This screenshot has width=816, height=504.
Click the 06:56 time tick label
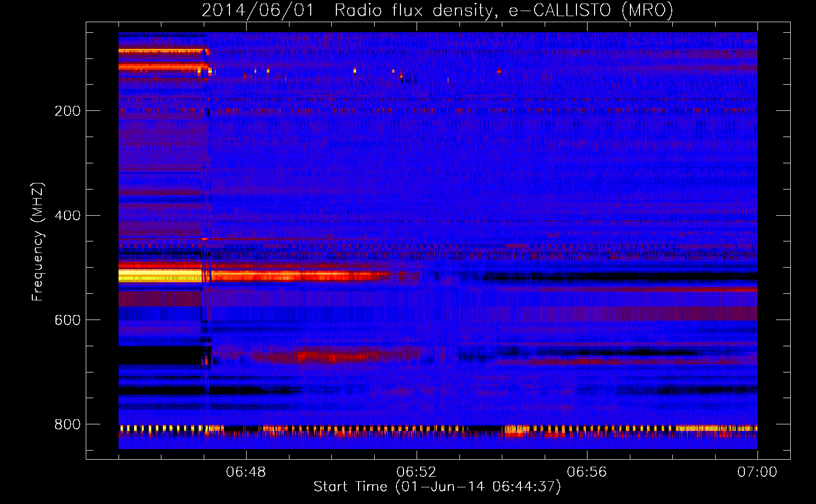click(x=587, y=472)
